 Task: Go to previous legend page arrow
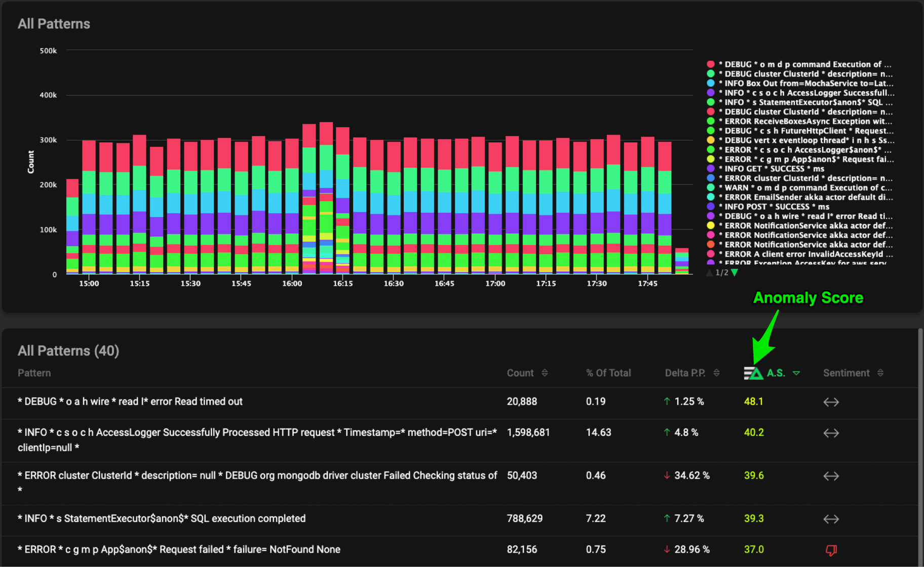pos(710,273)
